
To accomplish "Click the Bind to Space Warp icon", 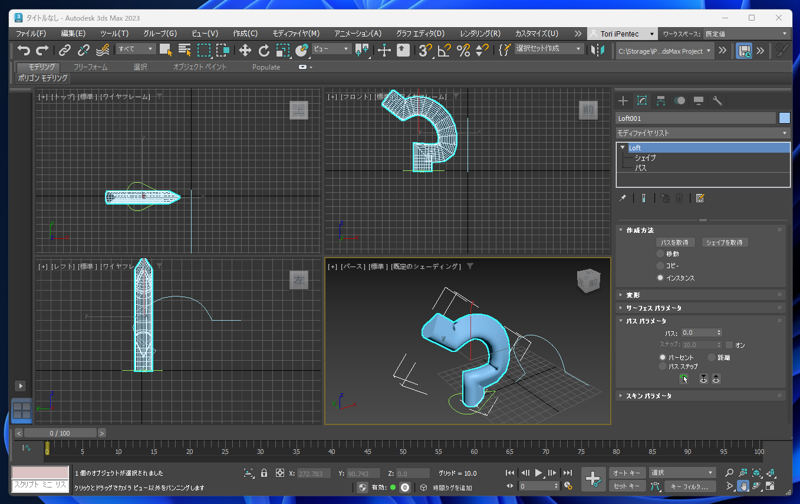I will [x=103, y=50].
